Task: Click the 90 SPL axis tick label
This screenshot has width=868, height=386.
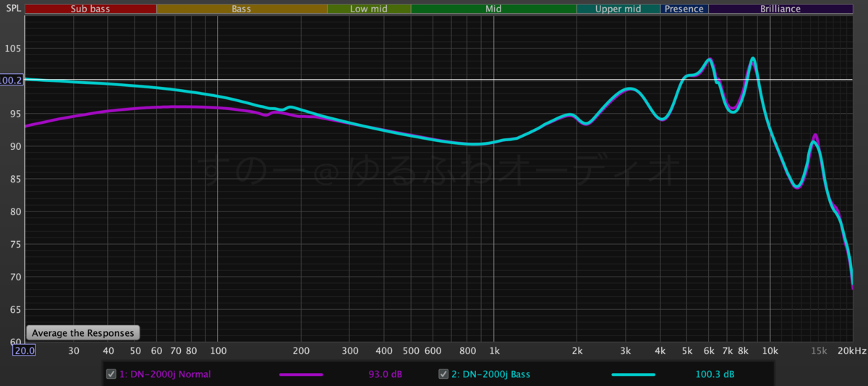Action: click(x=17, y=146)
